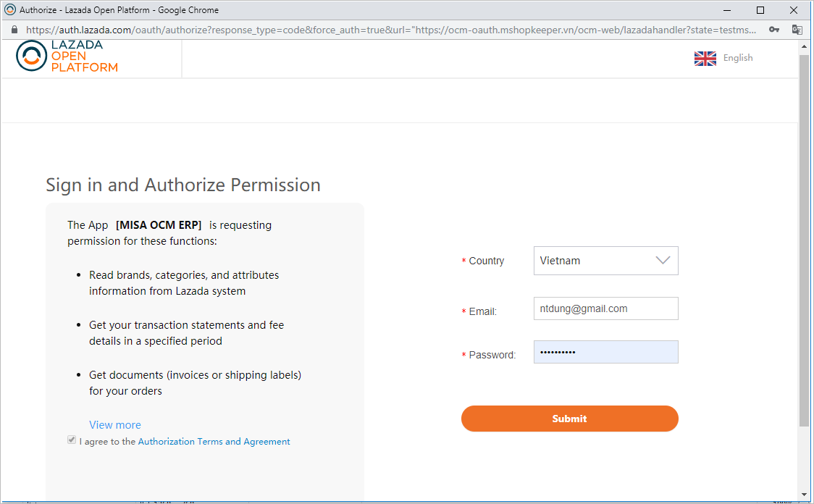Click the address bar URL

click(391, 30)
